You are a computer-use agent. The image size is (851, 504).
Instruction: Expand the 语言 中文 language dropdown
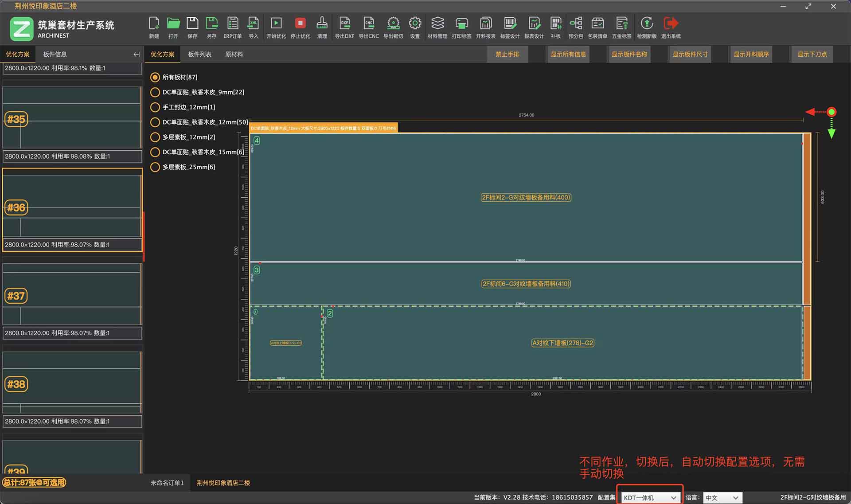(722, 498)
